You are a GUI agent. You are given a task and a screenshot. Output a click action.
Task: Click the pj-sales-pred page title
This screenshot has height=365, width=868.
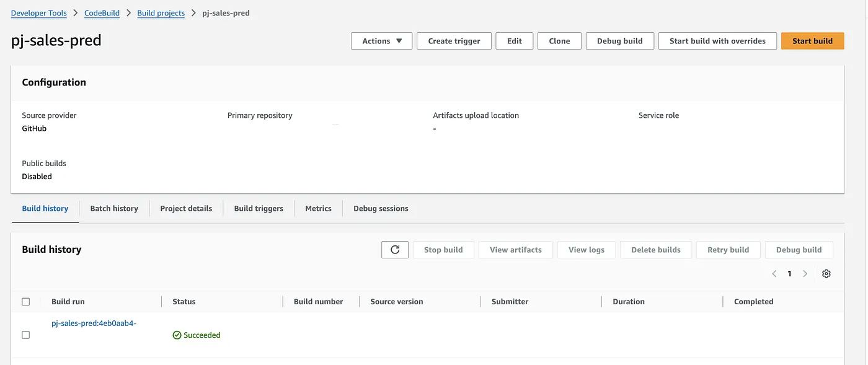(56, 41)
